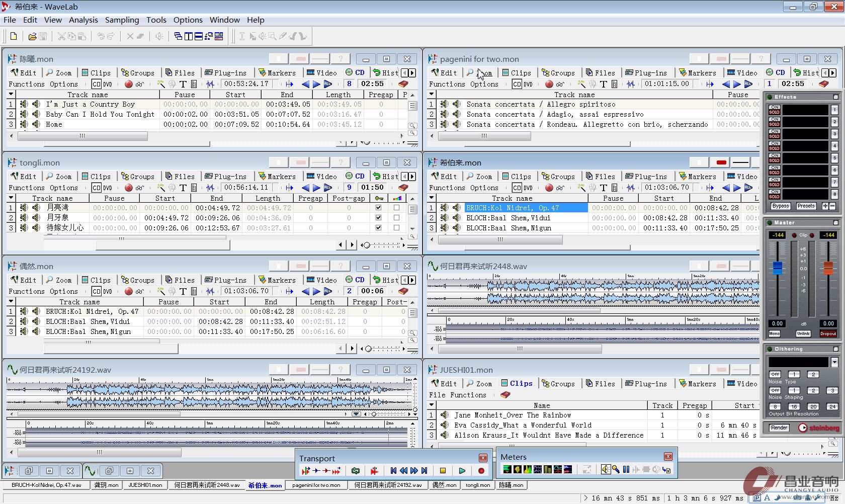Click fast forward in Transport panel

(x=414, y=471)
